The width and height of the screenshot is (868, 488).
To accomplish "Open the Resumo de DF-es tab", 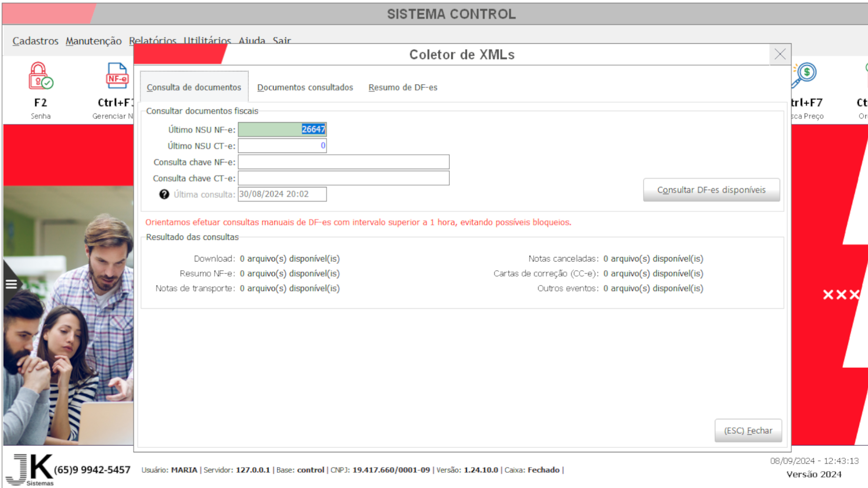I will point(403,88).
